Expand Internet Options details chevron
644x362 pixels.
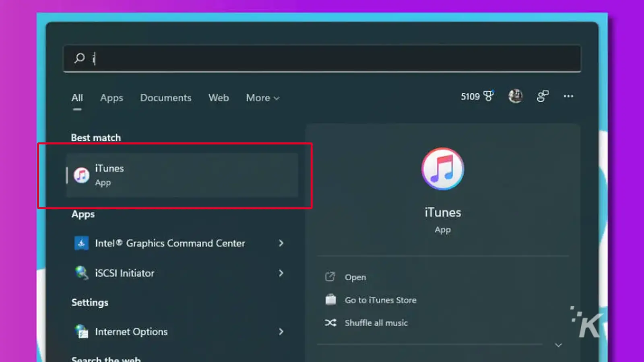tap(281, 331)
